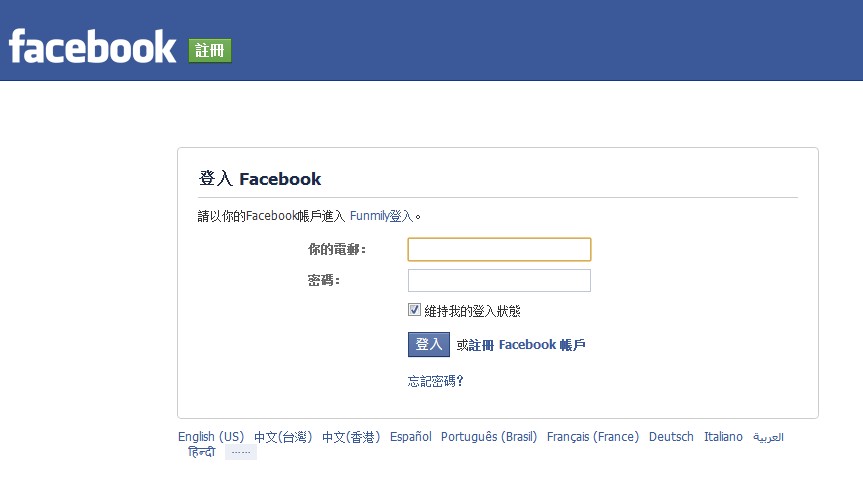The height and width of the screenshot is (480, 863).
Task: Select 中文(台灣) language
Action: [x=283, y=437]
